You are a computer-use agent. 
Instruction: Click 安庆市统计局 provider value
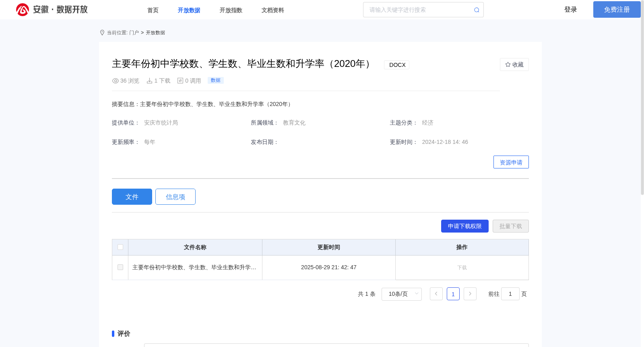click(x=161, y=123)
